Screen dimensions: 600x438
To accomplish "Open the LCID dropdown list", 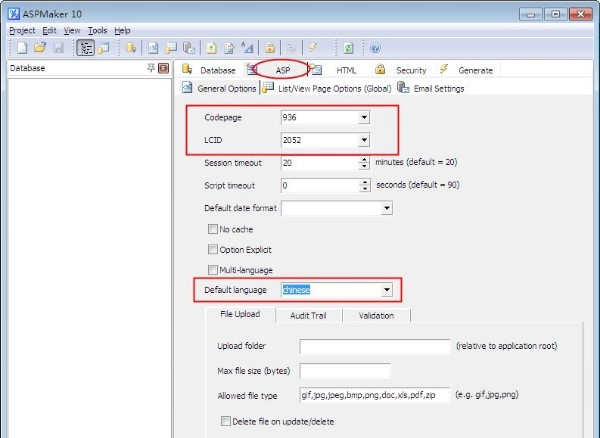I will click(x=364, y=141).
